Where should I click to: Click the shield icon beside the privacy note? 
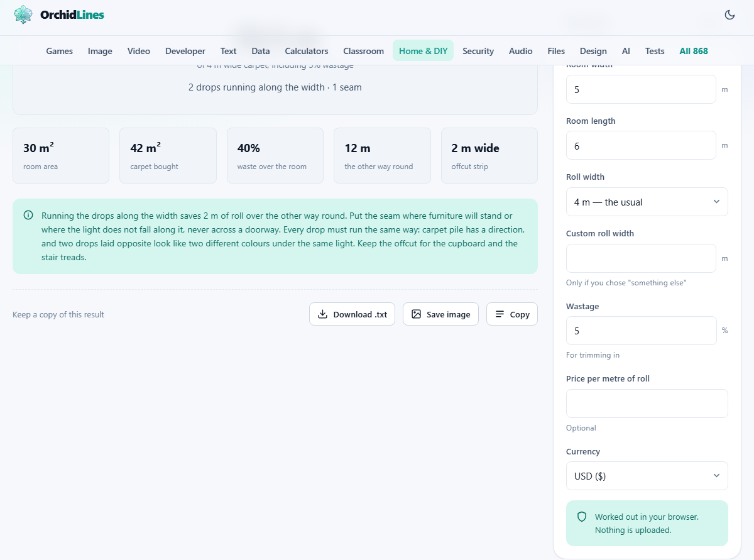point(582,517)
